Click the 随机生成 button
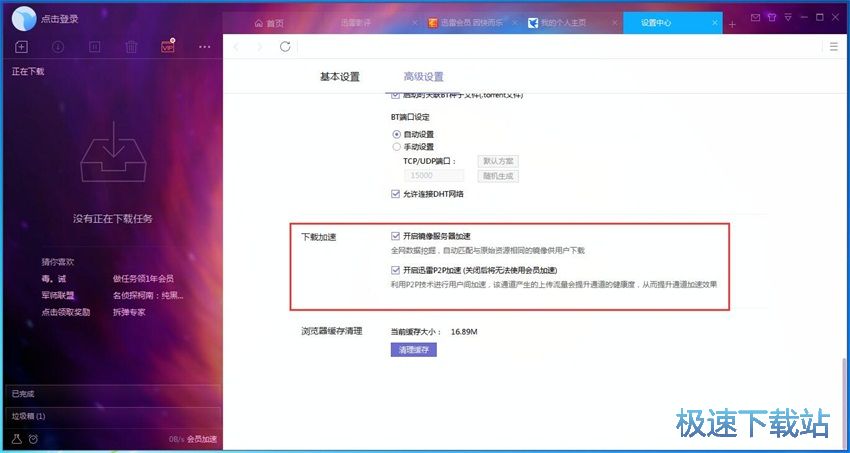The width and height of the screenshot is (850, 453). (498, 176)
